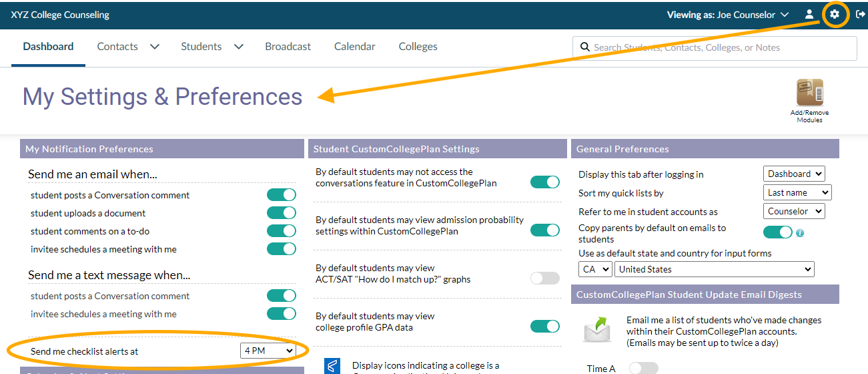Click the XYZ College Counseling title
868x374 pixels.
click(x=60, y=15)
